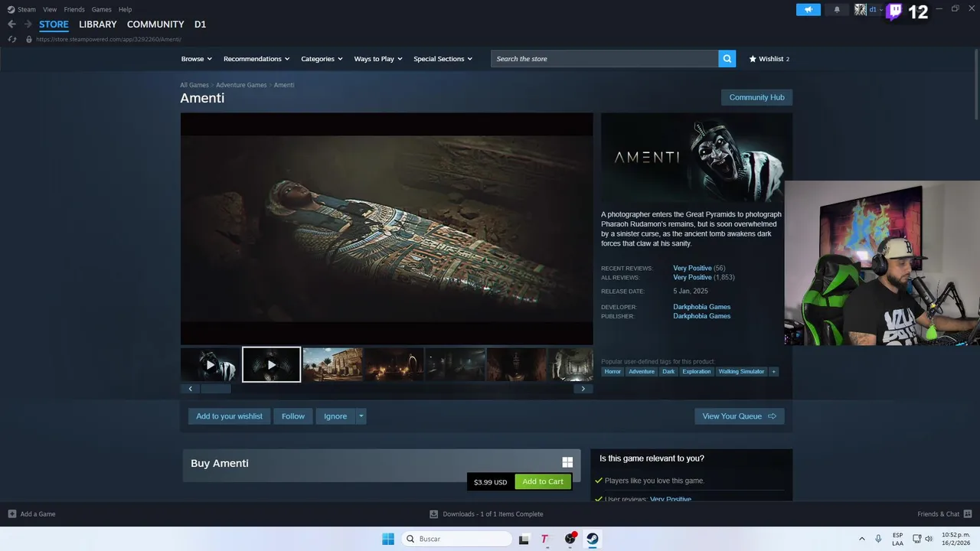This screenshot has height=551, width=980.
Task: Play the first trailer thumbnail
Action: click(211, 365)
